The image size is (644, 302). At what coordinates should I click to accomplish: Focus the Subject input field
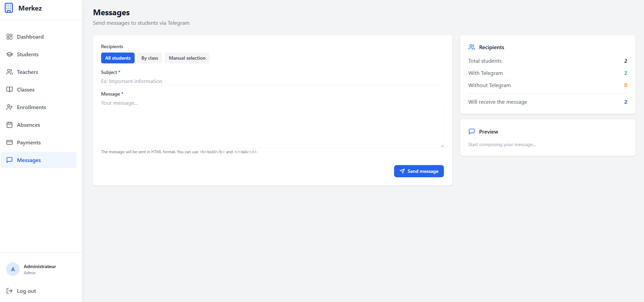272,81
